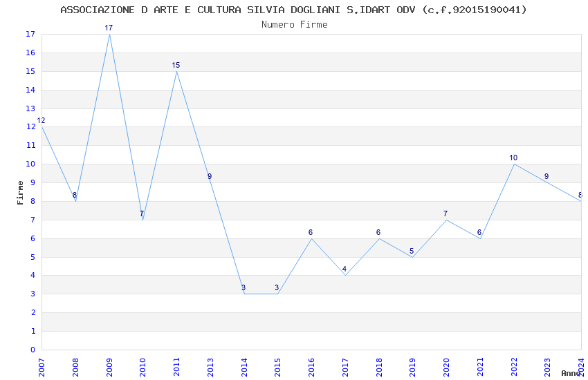Viewport: 588px width, 380px height.
Task: Click the y-axis tick label 0
Action: pyautogui.click(x=33, y=350)
